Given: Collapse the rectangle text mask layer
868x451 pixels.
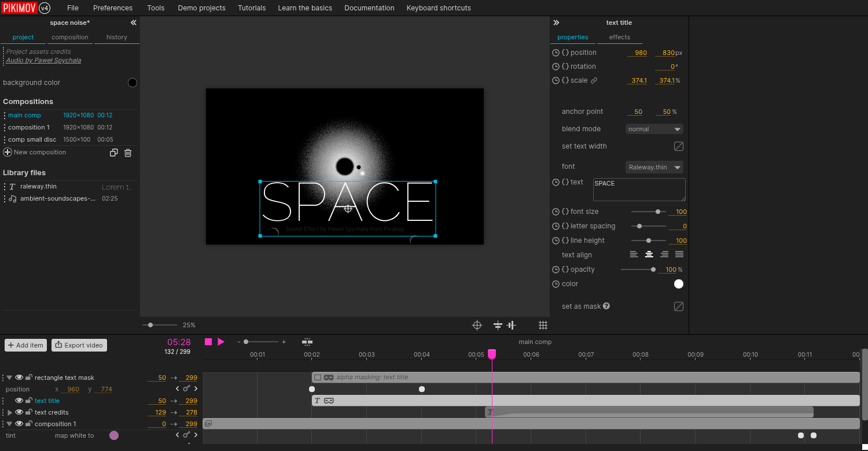Looking at the screenshot, I should pyautogui.click(x=9, y=378).
